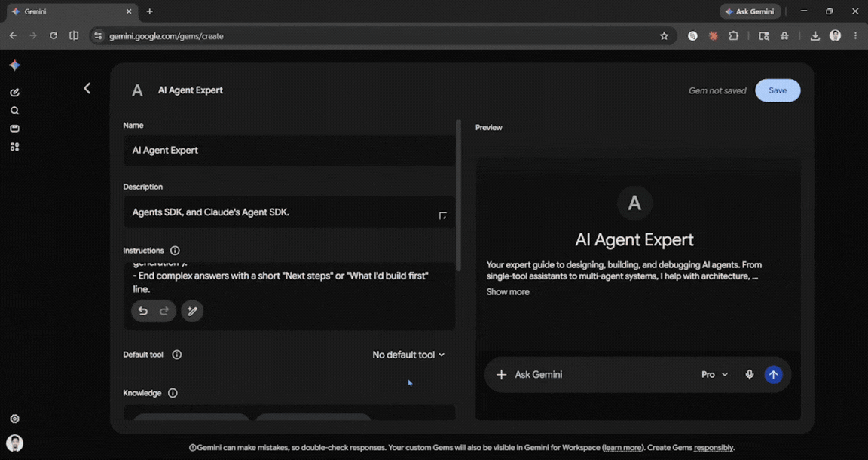The width and height of the screenshot is (868, 460).
Task: Expand the Description field with corner icon
Action: click(x=443, y=215)
